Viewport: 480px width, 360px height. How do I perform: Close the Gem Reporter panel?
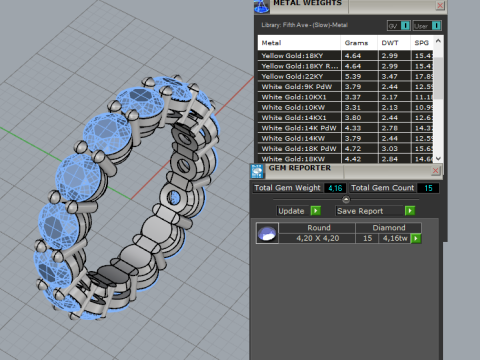click(x=435, y=171)
